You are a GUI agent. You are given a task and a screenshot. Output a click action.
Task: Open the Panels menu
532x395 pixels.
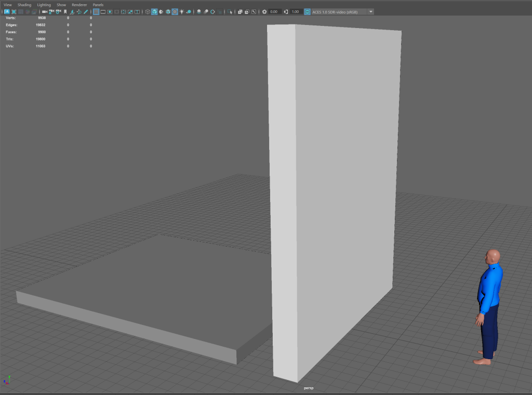point(98,5)
